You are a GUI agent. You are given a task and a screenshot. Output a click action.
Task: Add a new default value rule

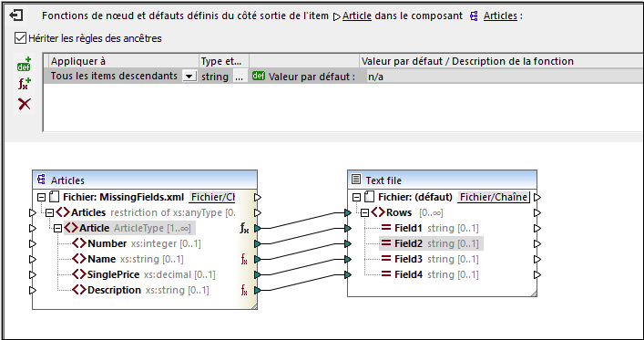click(25, 64)
